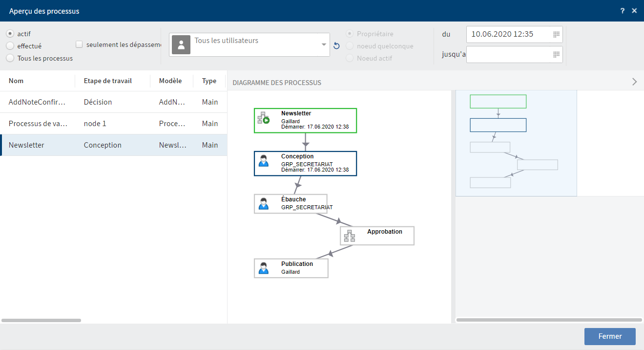Select the 'Noeud actif' radio option

(350, 58)
